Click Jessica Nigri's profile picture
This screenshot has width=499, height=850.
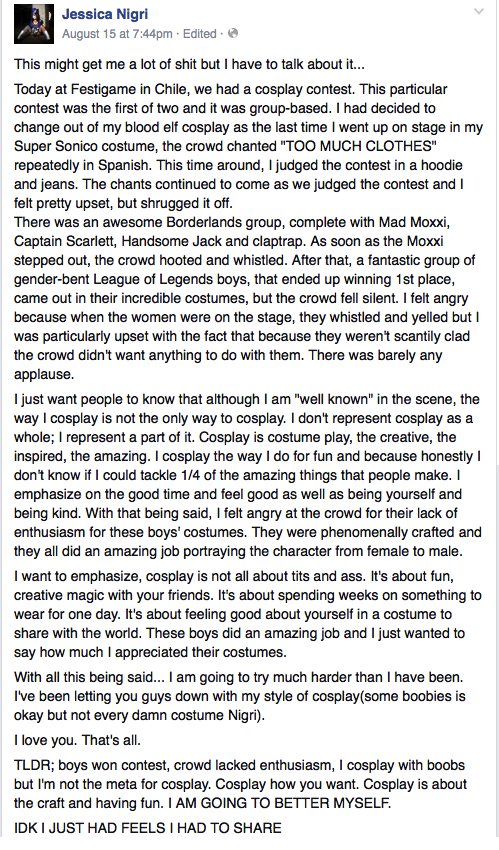point(34,23)
